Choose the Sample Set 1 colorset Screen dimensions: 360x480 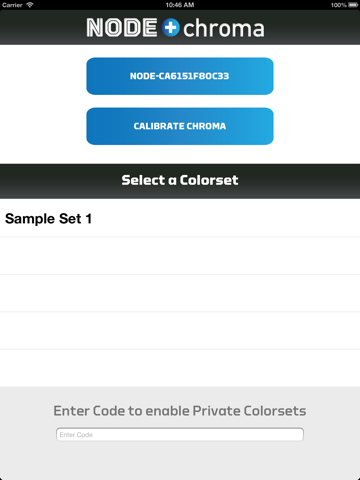point(180,218)
